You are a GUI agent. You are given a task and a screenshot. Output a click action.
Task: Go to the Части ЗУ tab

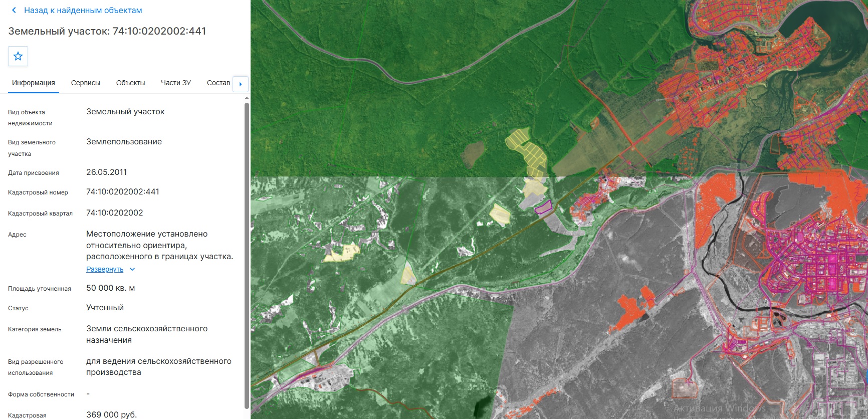[x=176, y=83]
